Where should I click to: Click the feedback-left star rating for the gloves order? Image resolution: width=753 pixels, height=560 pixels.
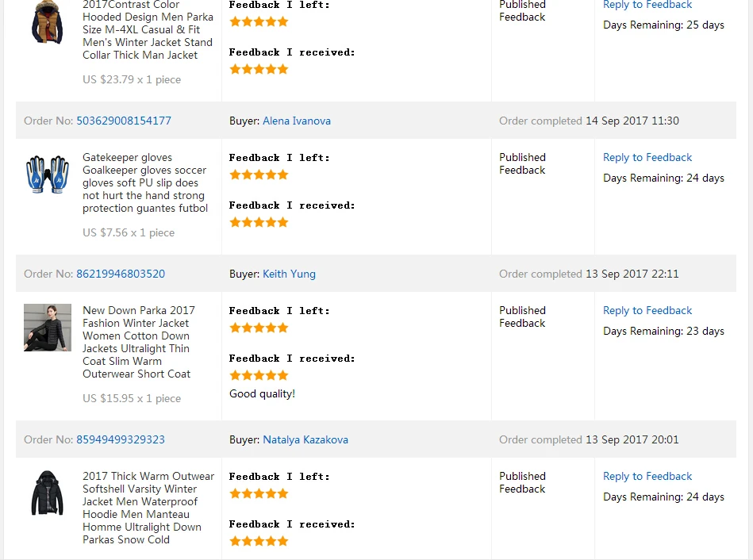click(x=259, y=175)
